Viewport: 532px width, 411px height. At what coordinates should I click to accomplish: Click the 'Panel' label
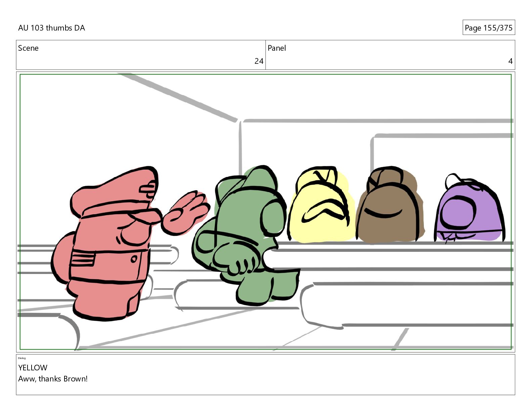click(277, 48)
